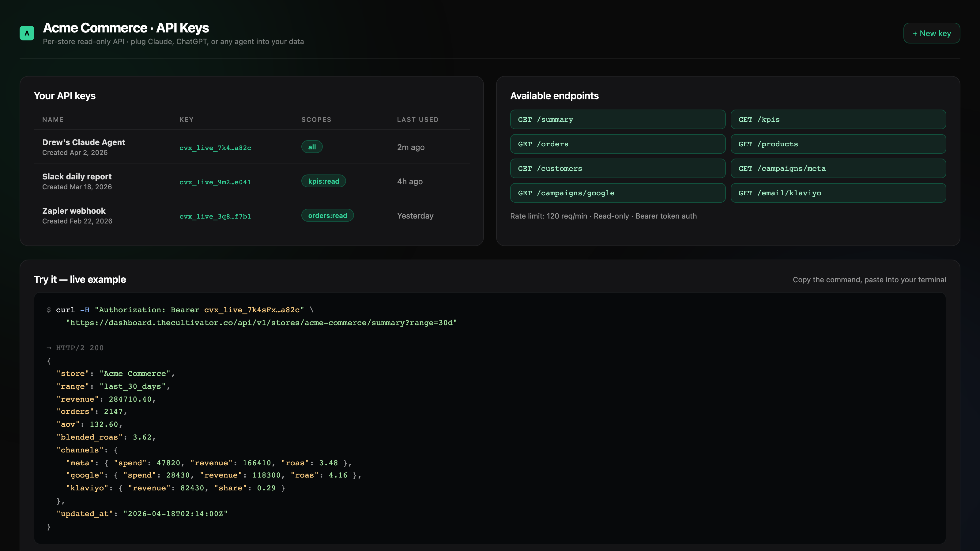The width and height of the screenshot is (980, 551).
Task: Click the "blended_roas": 3.62 line
Action: tap(106, 437)
